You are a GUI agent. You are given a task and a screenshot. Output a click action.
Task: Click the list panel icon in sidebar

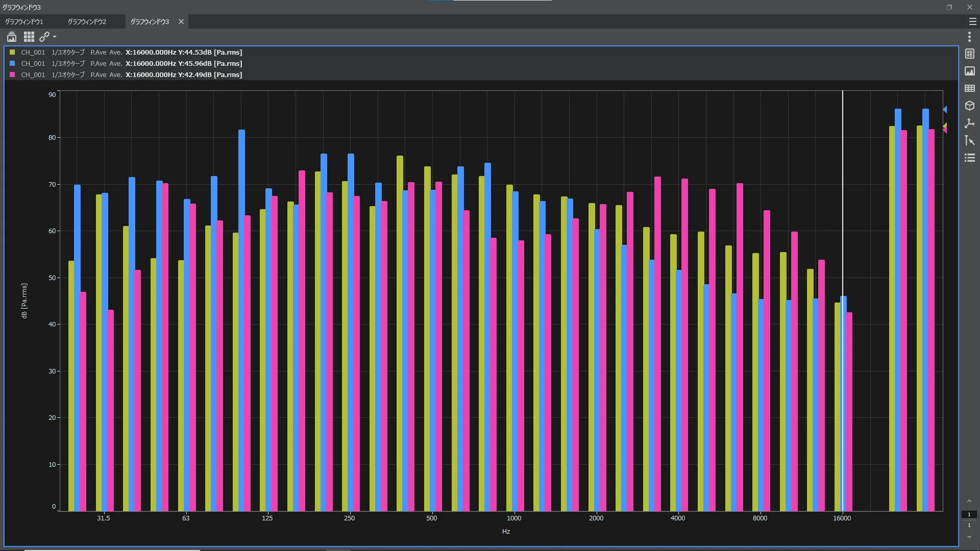(x=970, y=54)
